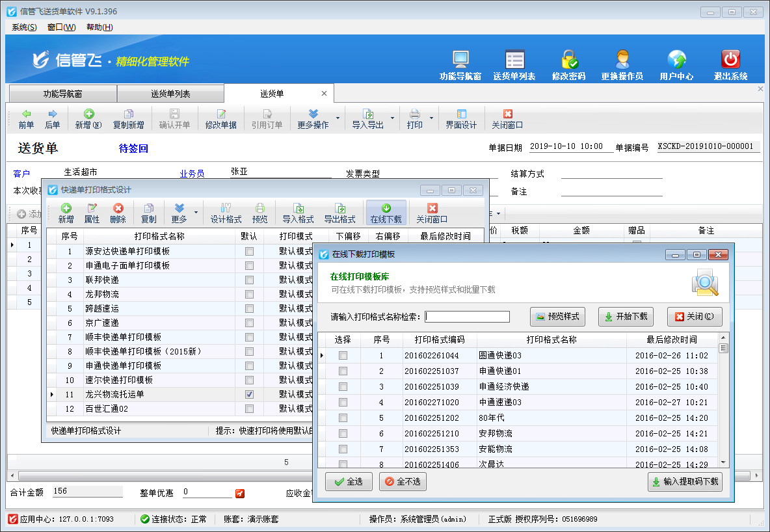This screenshot has height=532, width=770.
Task: Open the 帮助(H) menu
Action: pos(100,27)
